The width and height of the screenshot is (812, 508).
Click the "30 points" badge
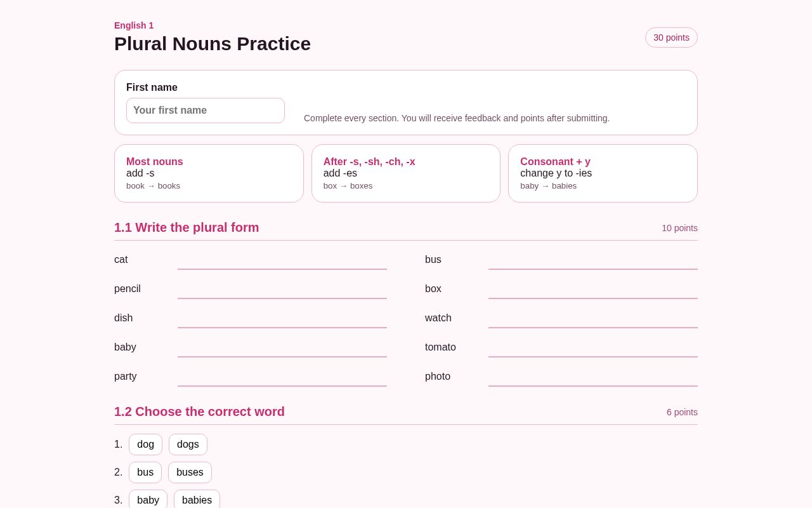[671, 37]
